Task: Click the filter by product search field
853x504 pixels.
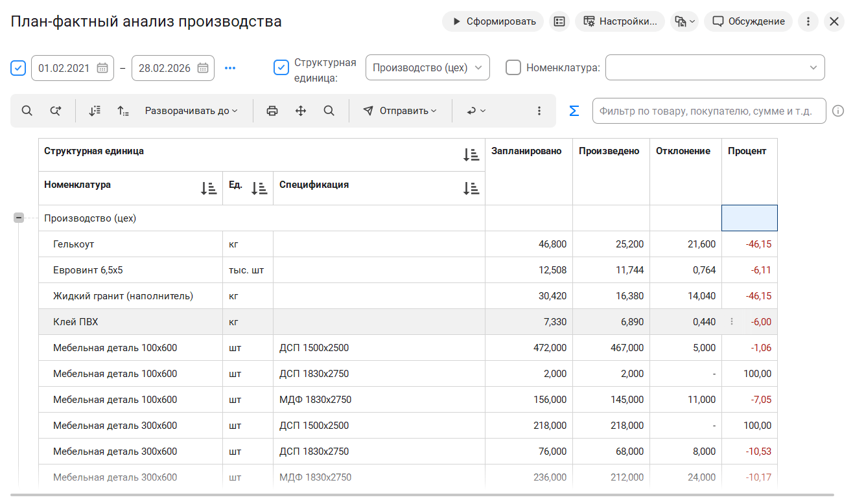Action: [x=708, y=111]
